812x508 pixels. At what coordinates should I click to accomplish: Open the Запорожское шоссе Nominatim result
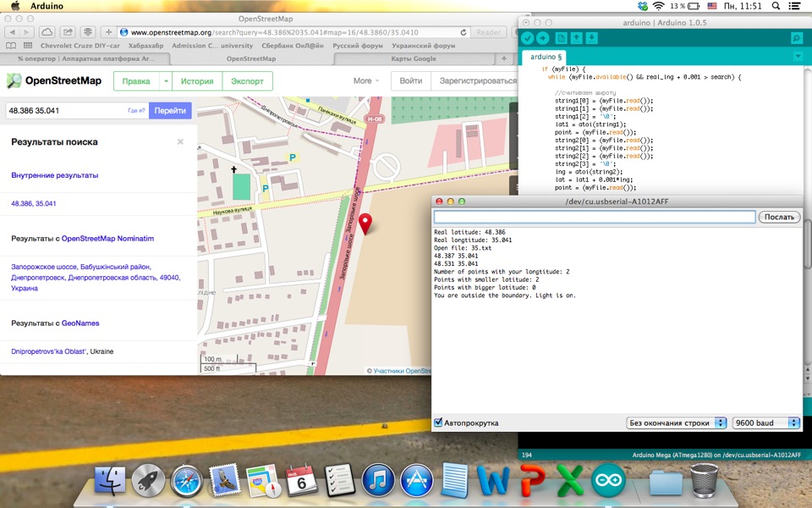pos(96,278)
